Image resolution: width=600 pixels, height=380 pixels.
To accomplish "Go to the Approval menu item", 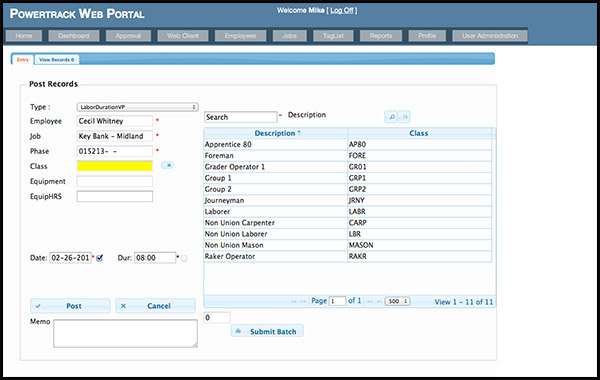I will click(128, 36).
